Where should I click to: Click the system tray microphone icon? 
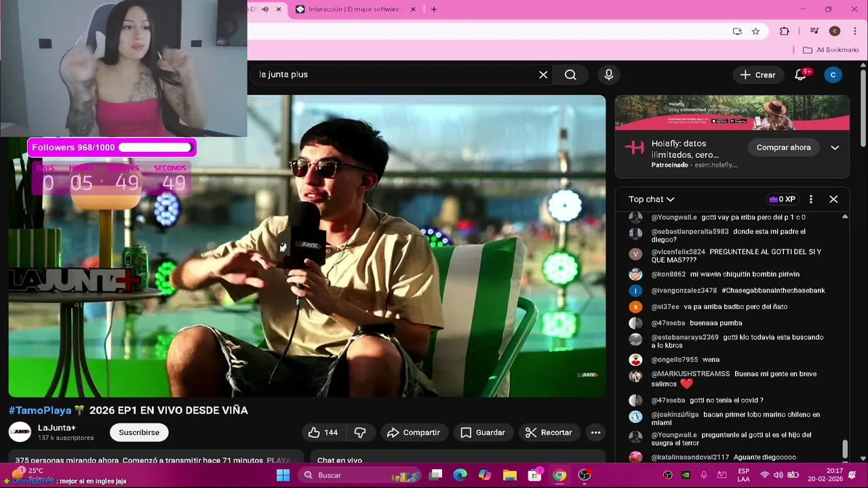704,475
